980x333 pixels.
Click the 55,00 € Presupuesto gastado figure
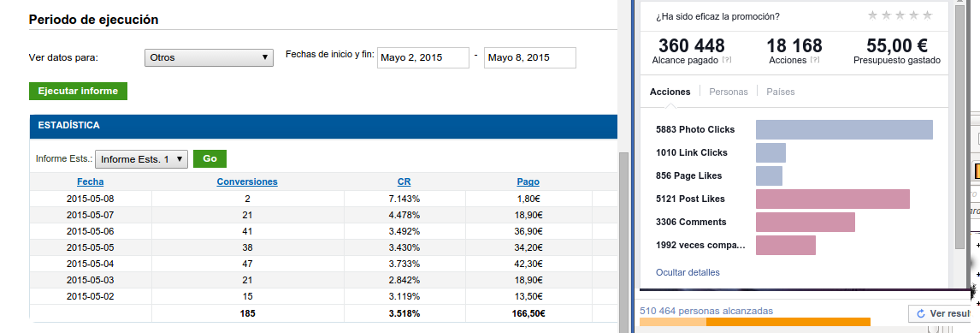pyautogui.click(x=897, y=45)
